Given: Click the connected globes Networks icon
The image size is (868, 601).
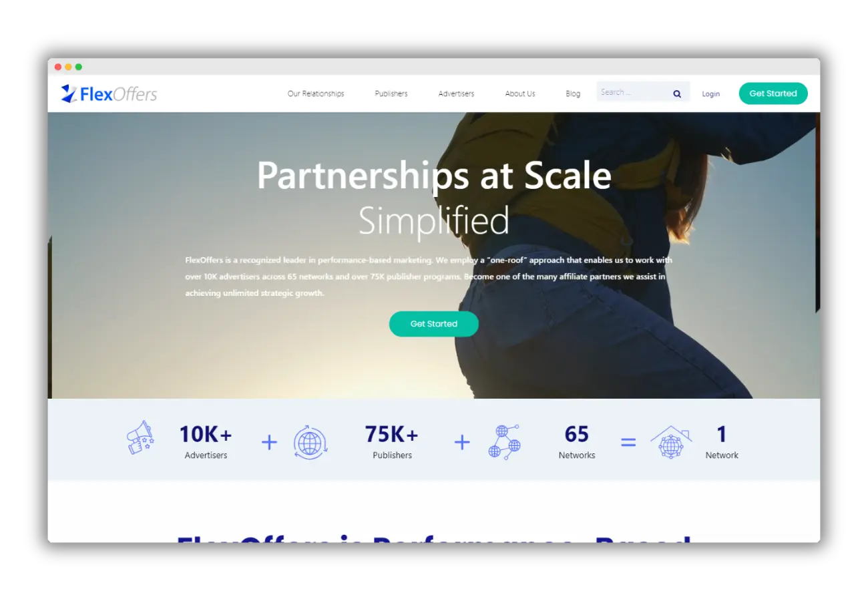Looking at the screenshot, I should [504, 442].
